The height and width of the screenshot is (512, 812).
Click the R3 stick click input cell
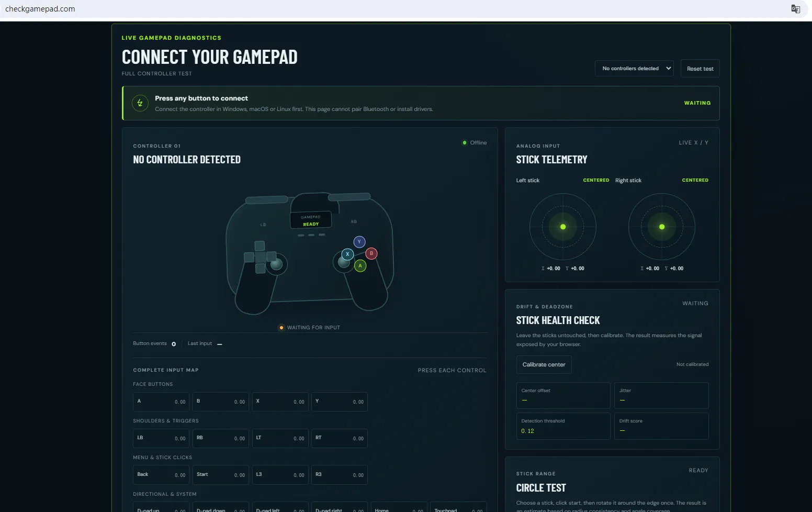click(x=340, y=475)
